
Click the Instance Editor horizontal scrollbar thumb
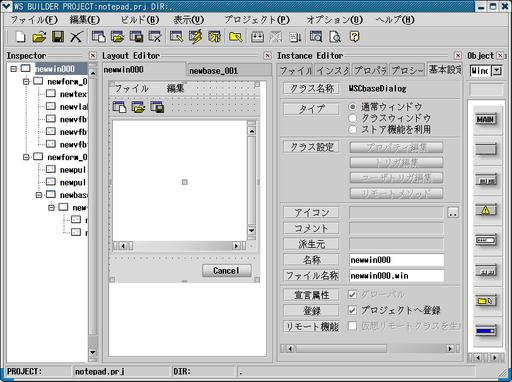click(341, 349)
